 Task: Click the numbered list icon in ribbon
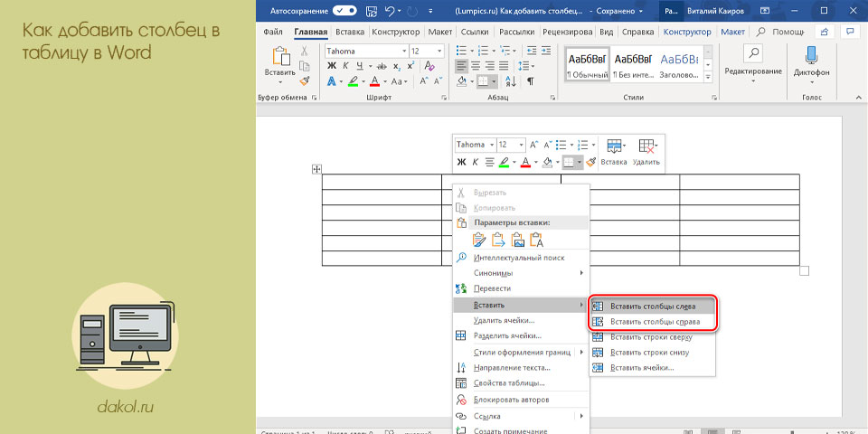[483, 51]
